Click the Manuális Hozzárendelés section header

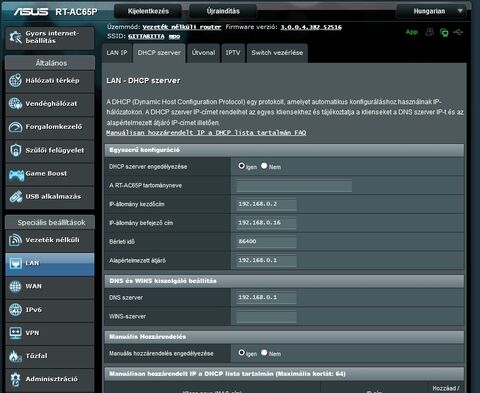click(x=284, y=337)
